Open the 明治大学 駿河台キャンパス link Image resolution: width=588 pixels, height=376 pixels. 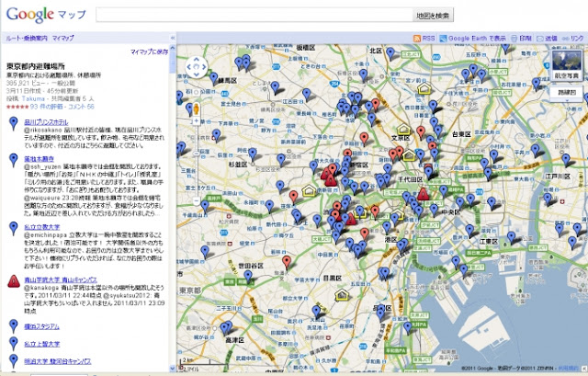coord(58,361)
